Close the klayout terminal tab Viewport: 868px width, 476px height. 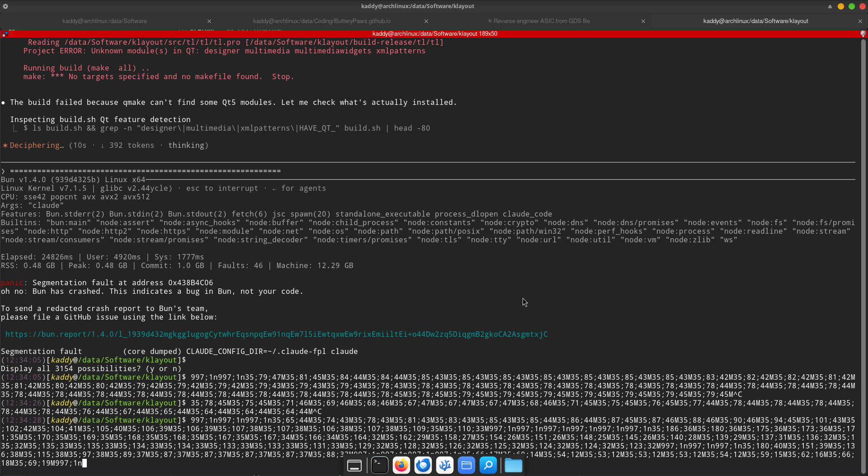860,21
